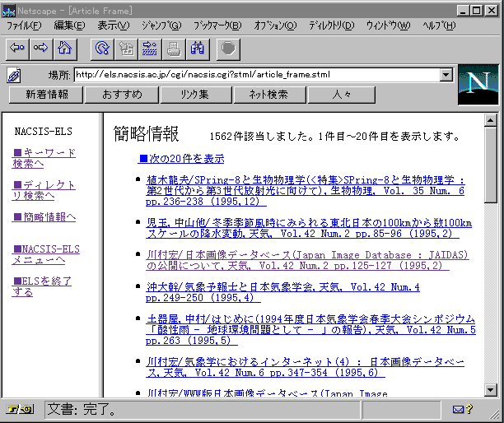The image size is (504, 423).
Task: Click the Find binoculars icon
Action: pyautogui.click(x=198, y=49)
